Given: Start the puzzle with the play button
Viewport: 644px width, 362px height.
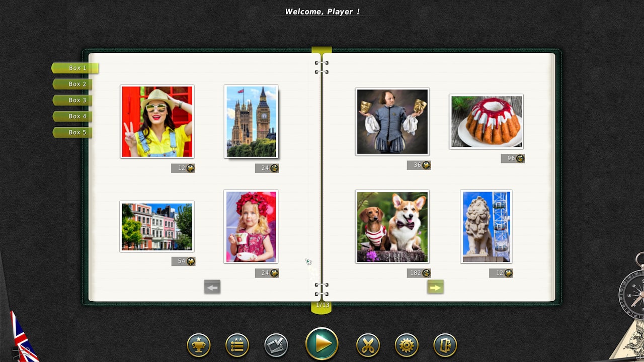Looking at the screenshot, I should point(322,343).
